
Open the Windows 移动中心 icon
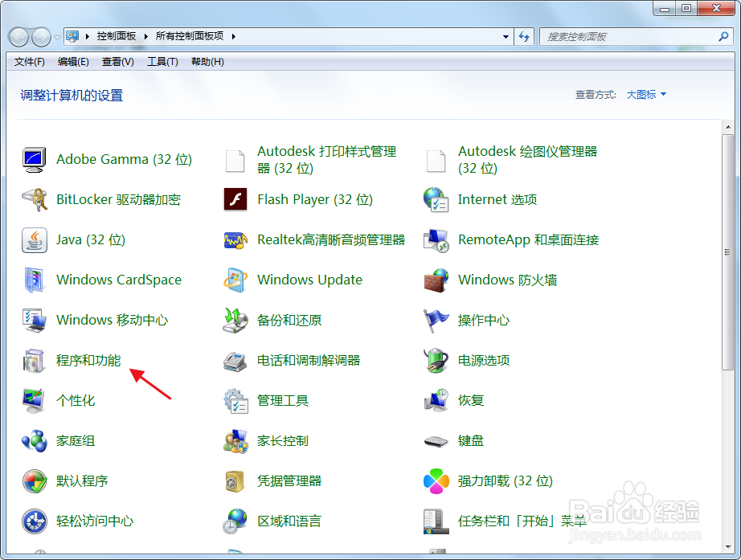click(x=34, y=320)
